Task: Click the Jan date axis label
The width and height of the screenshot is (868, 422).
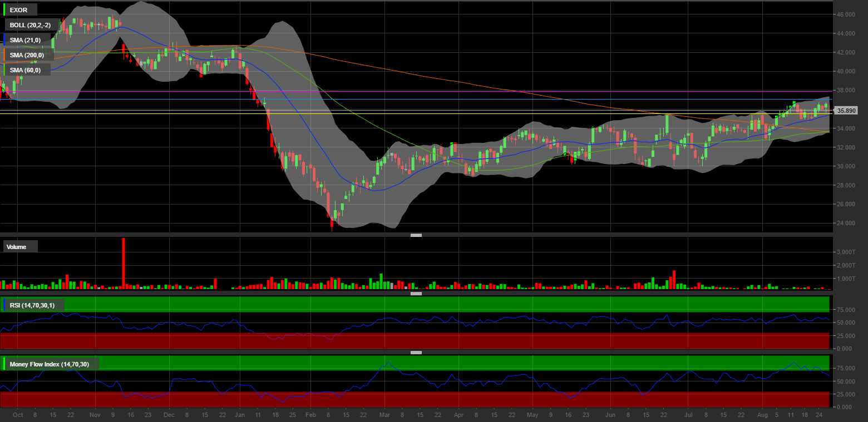Action: coord(240,415)
